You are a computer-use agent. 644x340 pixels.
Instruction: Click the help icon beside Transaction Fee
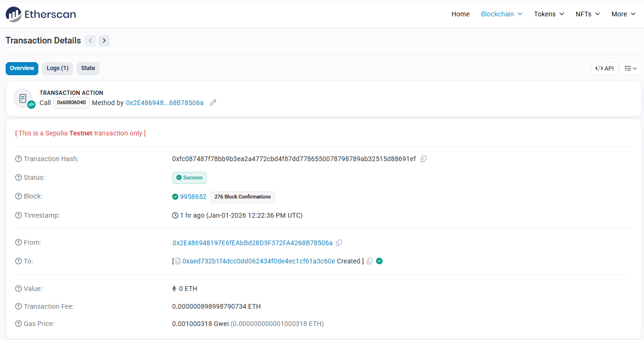click(19, 306)
